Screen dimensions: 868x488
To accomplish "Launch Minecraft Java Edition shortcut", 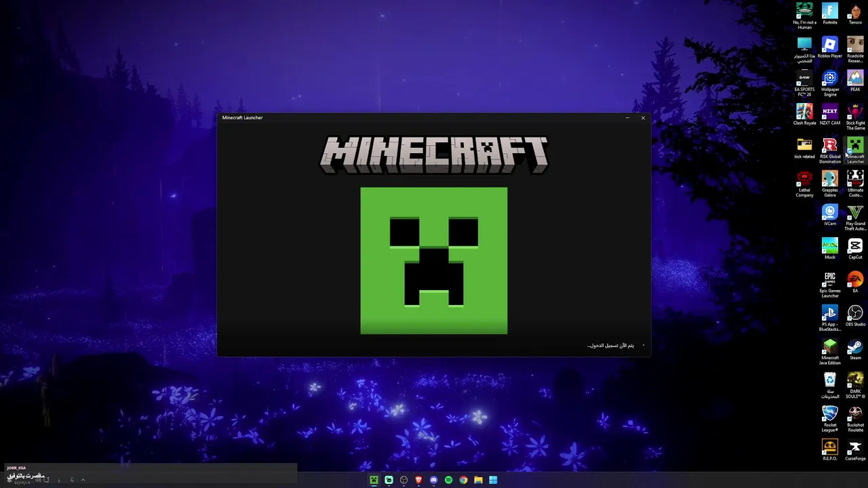I will pos(830,351).
